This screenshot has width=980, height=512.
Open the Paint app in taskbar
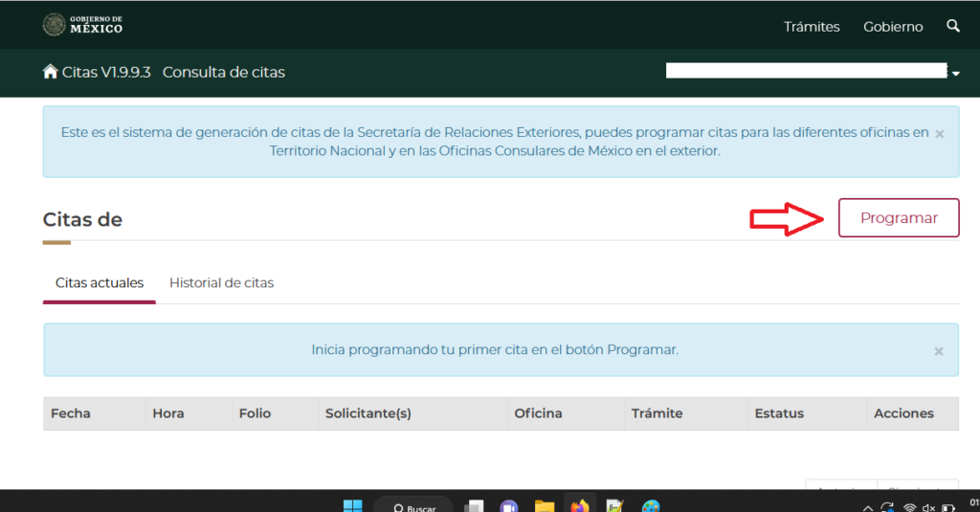651,505
